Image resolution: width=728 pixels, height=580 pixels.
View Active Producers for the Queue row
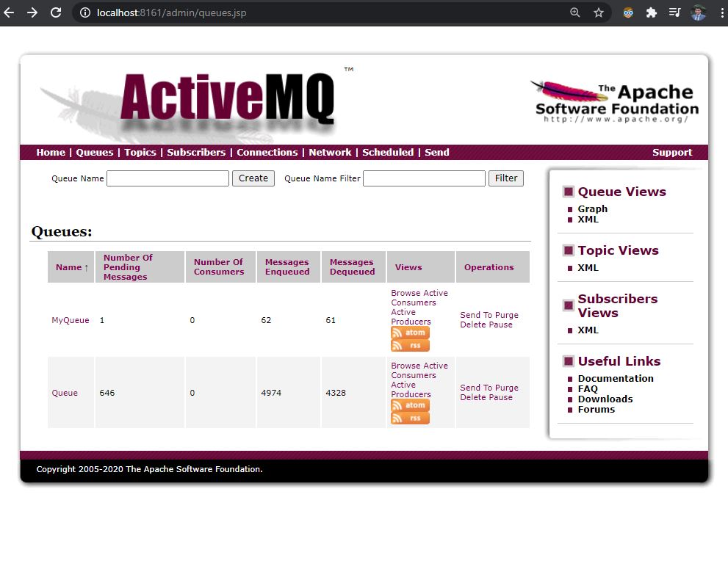pos(411,389)
